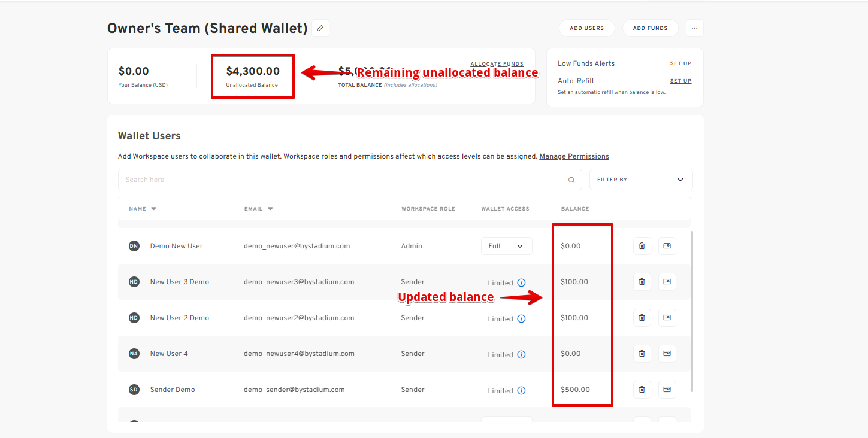The image size is (868, 438).
Task: Click the Add Users button
Action: (586, 28)
